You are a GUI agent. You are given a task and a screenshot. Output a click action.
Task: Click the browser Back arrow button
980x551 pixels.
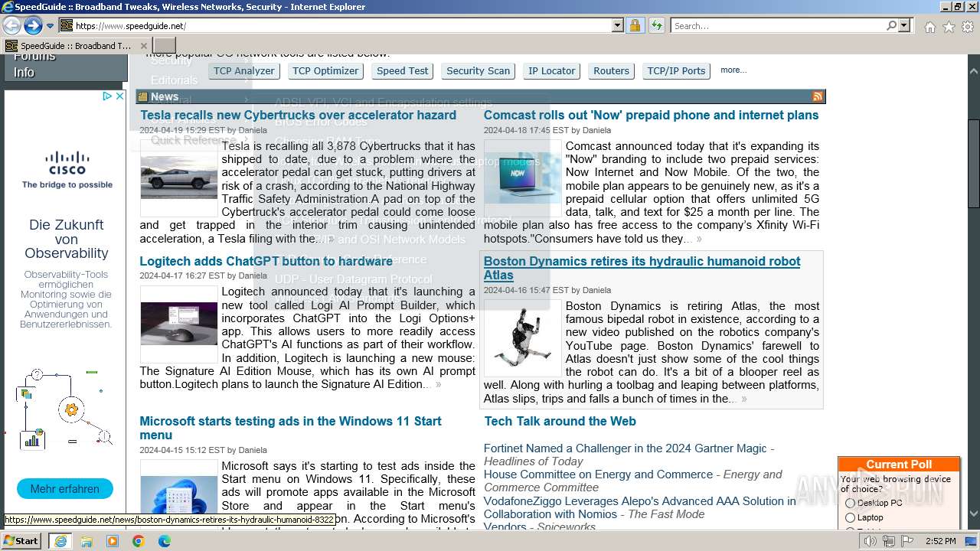[11, 25]
